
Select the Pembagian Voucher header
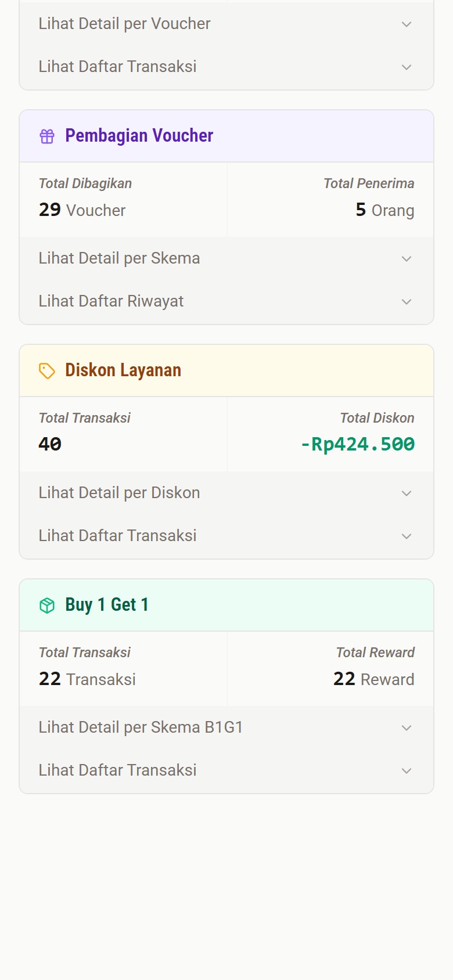139,136
